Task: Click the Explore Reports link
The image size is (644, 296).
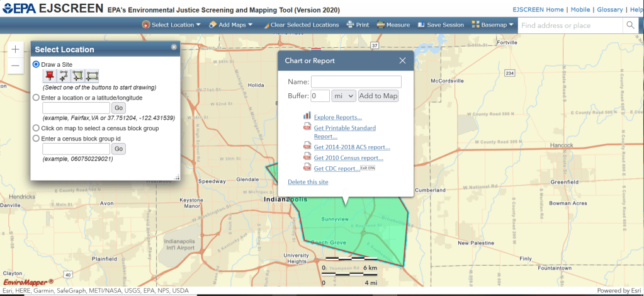Action: (338, 117)
